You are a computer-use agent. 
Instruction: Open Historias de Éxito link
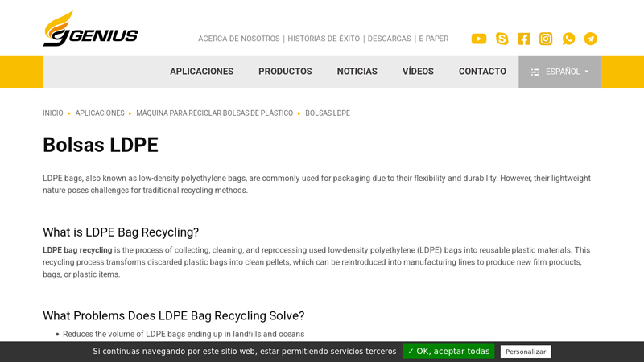click(x=324, y=39)
